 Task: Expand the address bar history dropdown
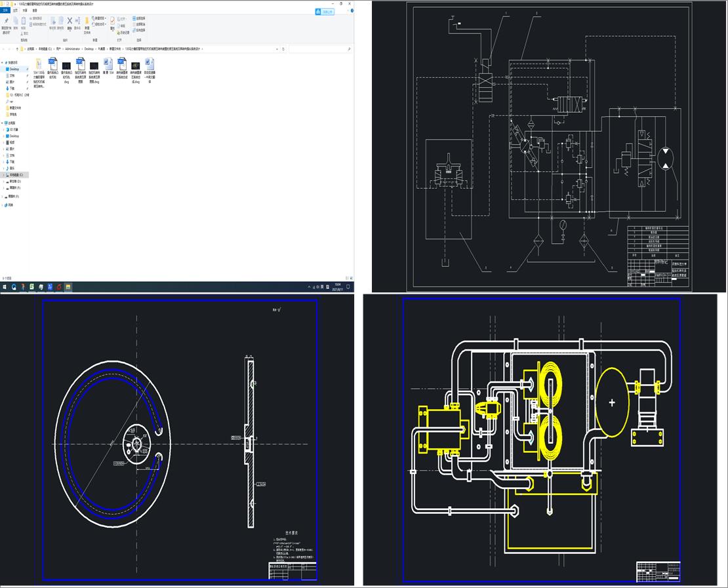pos(278,49)
